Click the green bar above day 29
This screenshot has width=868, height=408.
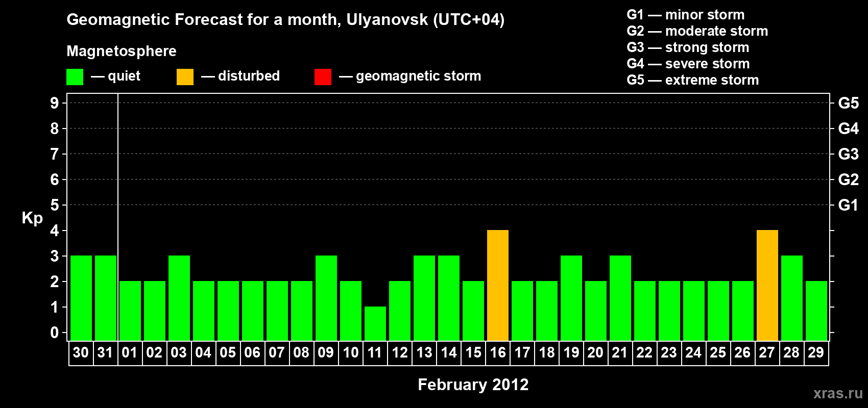(x=816, y=311)
